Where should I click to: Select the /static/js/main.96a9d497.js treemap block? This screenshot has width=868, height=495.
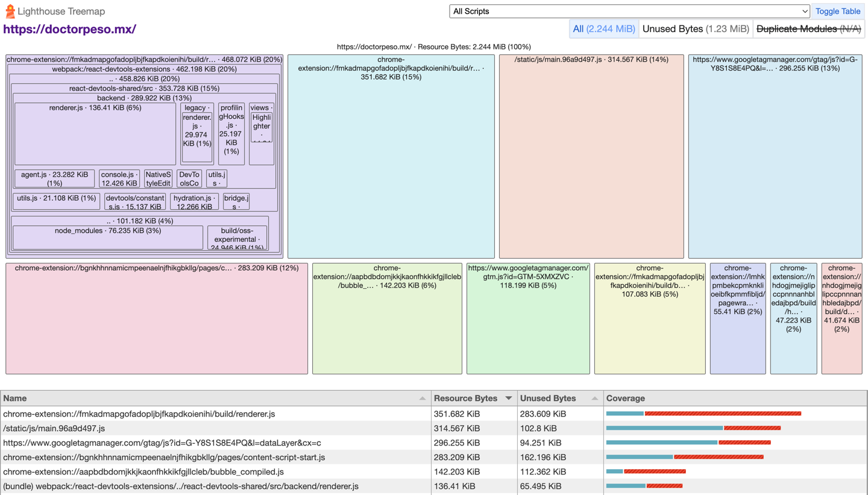tap(591, 157)
